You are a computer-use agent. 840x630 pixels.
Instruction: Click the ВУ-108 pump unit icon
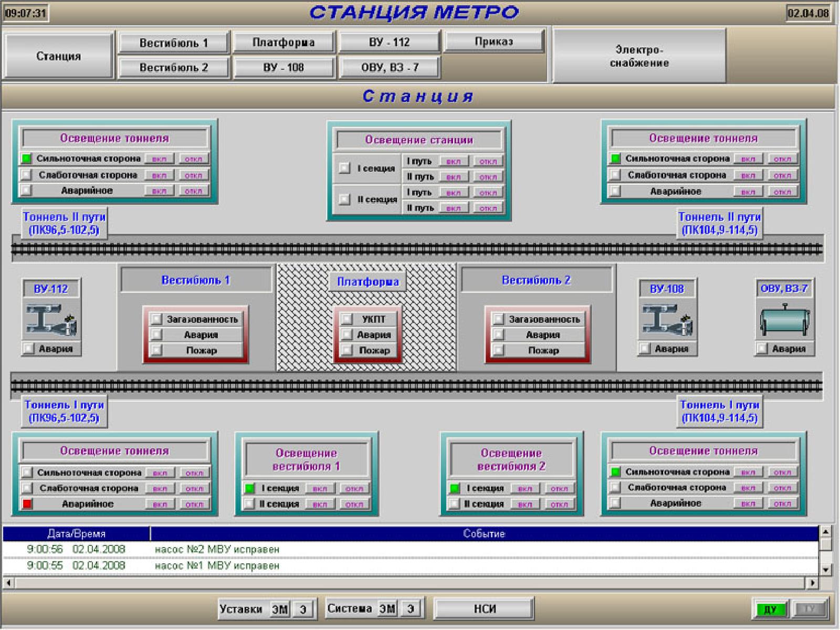pos(667,320)
